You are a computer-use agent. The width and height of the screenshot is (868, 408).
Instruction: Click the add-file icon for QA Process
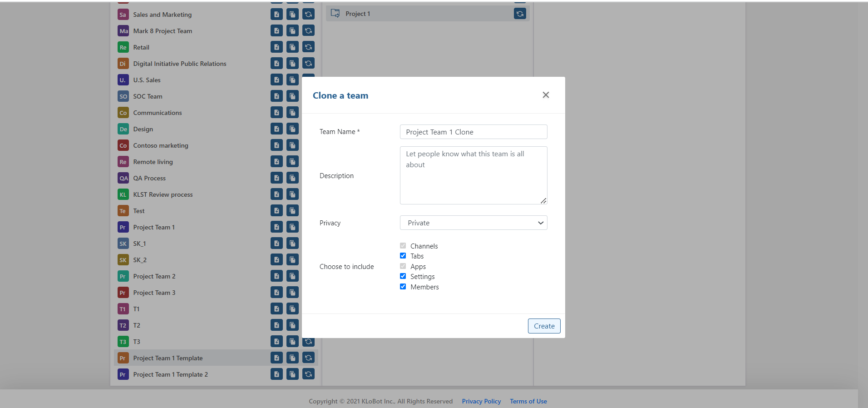coord(276,178)
